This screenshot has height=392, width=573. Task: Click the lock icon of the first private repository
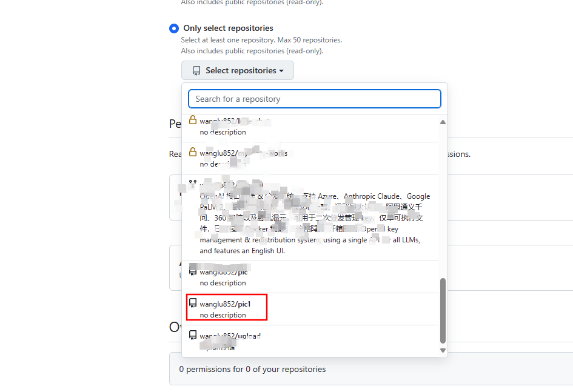(x=193, y=120)
